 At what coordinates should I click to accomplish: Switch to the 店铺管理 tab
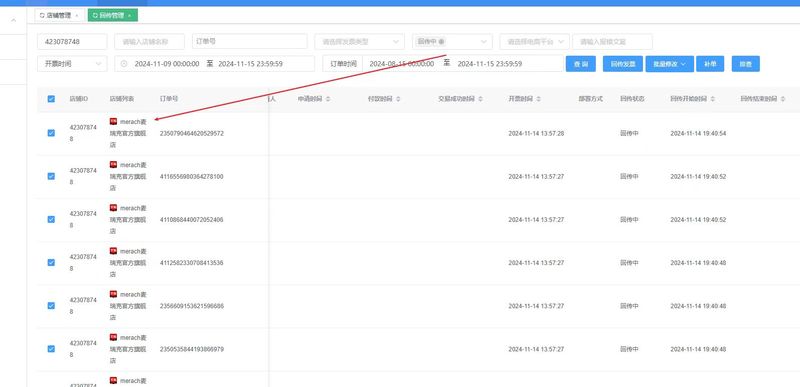click(59, 16)
